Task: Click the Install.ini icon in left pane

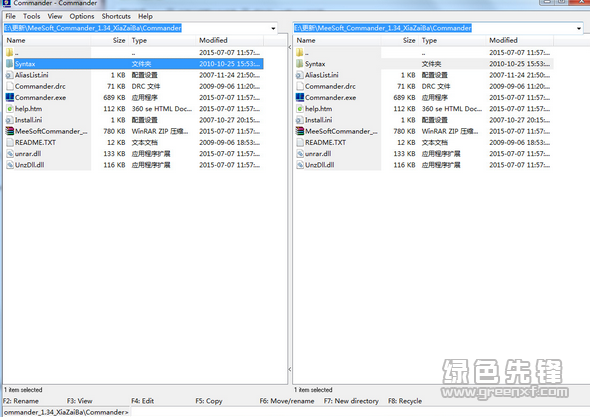Action: 9,120
